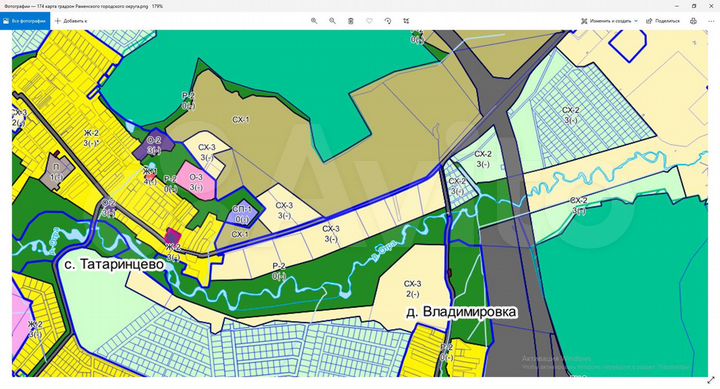Click the с. Татаринцево label on the map

point(114,265)
